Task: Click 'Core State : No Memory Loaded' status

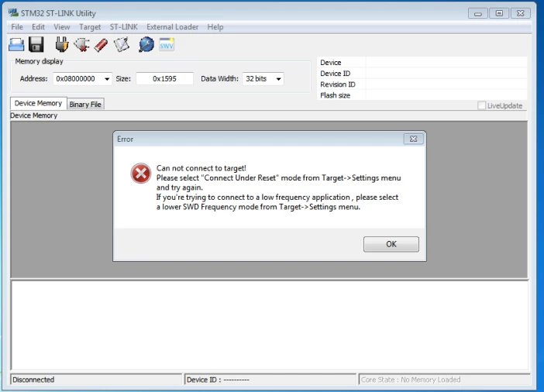Action: (x=411, y=380)
